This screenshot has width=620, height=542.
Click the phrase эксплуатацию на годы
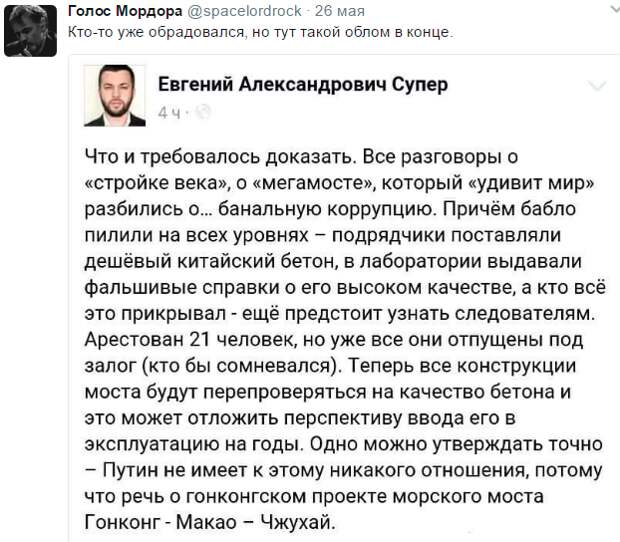pos(194,444)
